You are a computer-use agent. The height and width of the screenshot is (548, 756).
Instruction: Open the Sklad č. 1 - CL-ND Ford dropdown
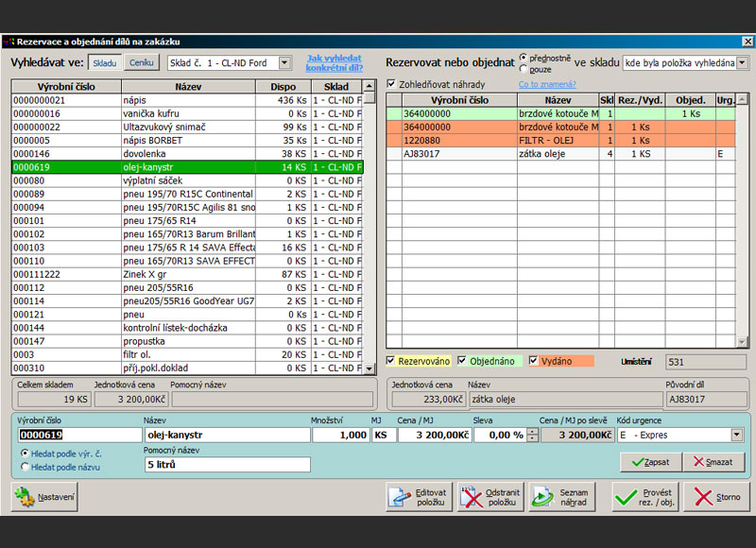click(x=284, y=62)
